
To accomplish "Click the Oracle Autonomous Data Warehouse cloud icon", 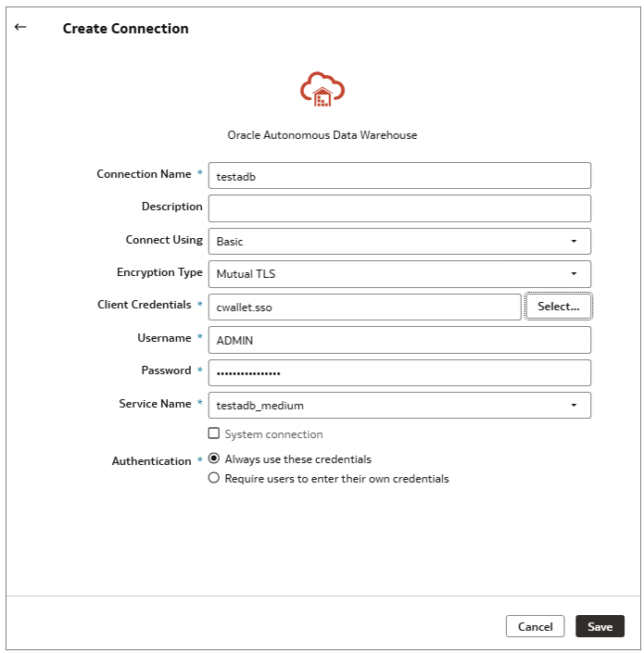I will coord(322,89).
